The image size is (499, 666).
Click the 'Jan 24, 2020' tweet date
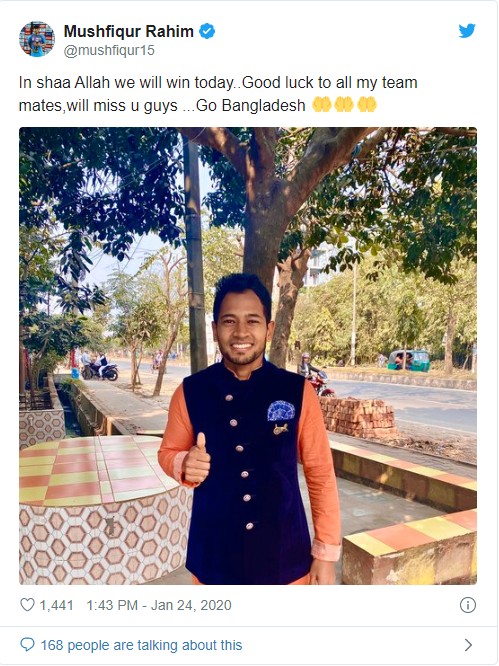pos(191,605)
